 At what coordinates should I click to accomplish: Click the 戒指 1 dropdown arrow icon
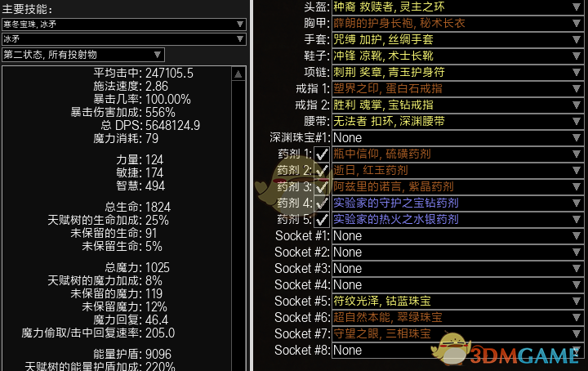click(577, 88)
